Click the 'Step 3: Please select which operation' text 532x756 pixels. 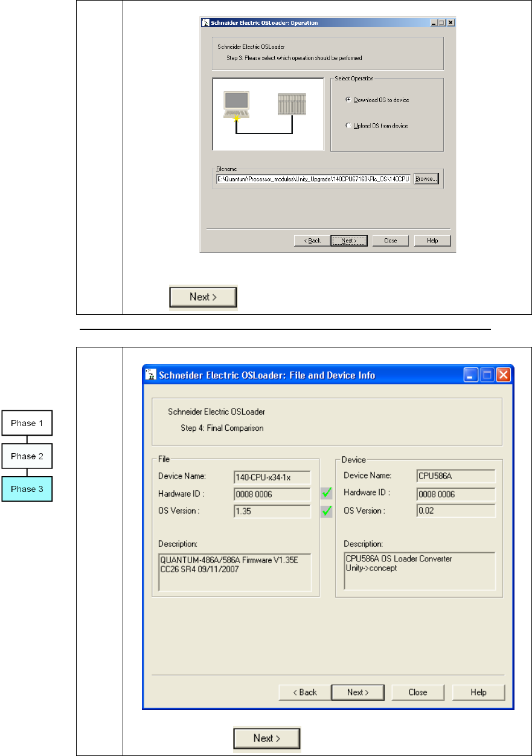pos(294,57)
